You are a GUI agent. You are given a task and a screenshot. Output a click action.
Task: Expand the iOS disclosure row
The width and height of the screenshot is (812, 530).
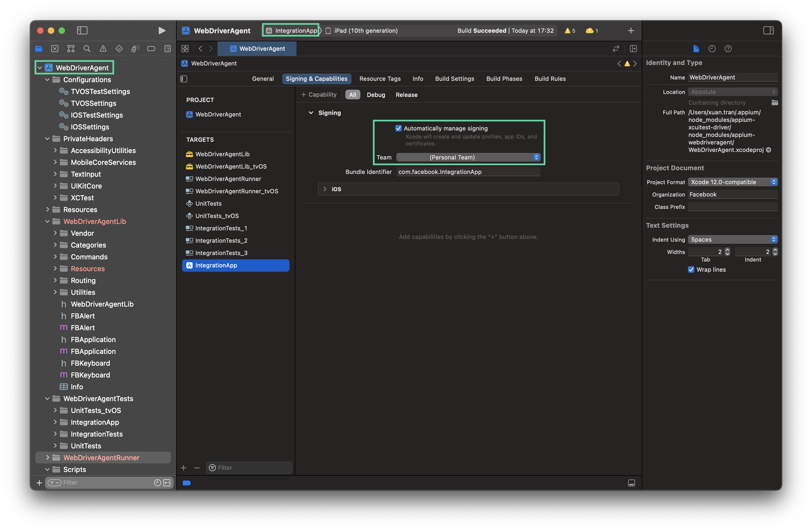coord(324,189)
